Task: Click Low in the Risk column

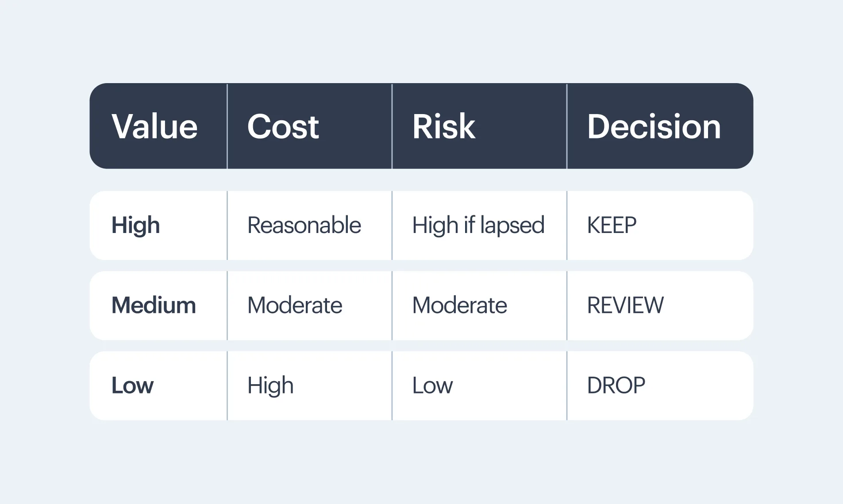Action: tap(432, 386)
